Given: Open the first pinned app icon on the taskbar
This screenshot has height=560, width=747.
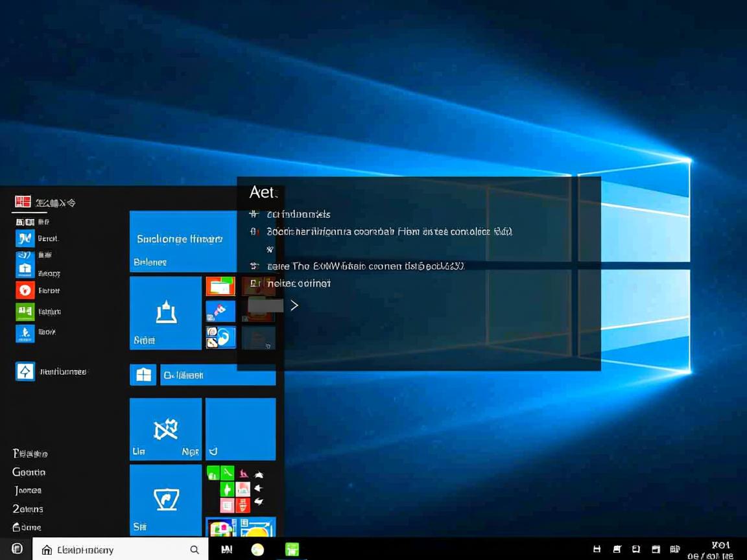Looking at the screenshot, I should [x=226, y=549].
